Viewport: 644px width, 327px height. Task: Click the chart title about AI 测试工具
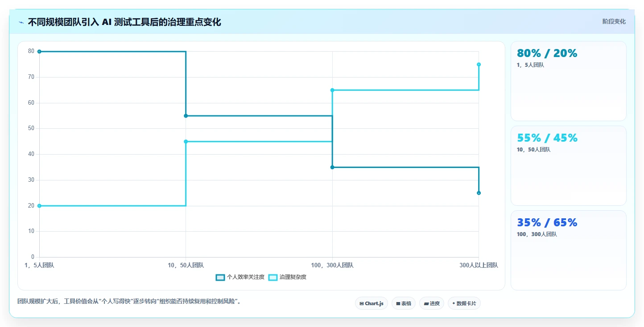124,22
